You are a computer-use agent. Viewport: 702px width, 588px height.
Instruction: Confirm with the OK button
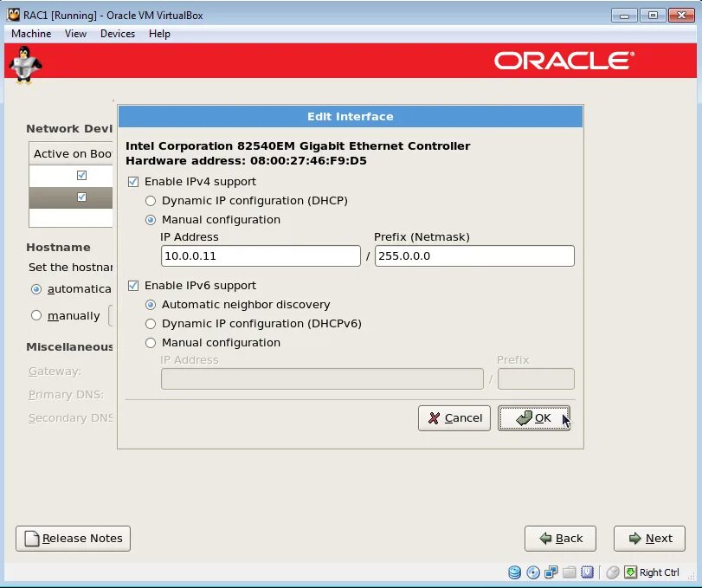coord(534,417)
